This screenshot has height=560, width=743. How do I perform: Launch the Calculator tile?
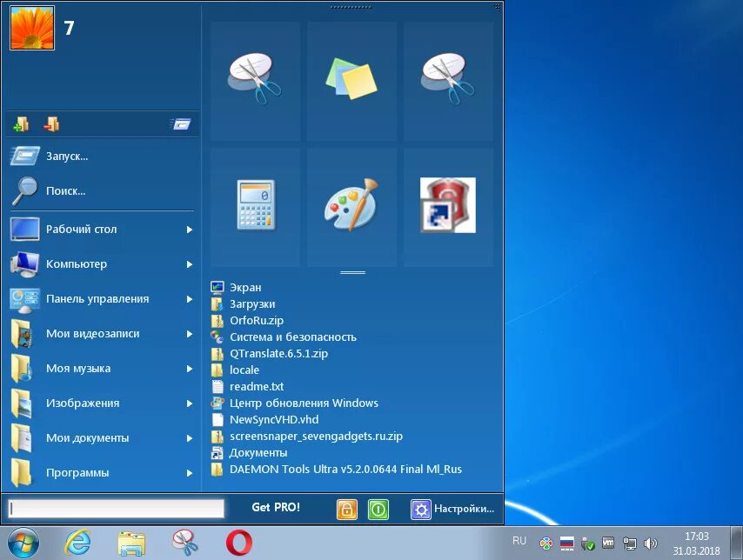[x=256, y=207]
